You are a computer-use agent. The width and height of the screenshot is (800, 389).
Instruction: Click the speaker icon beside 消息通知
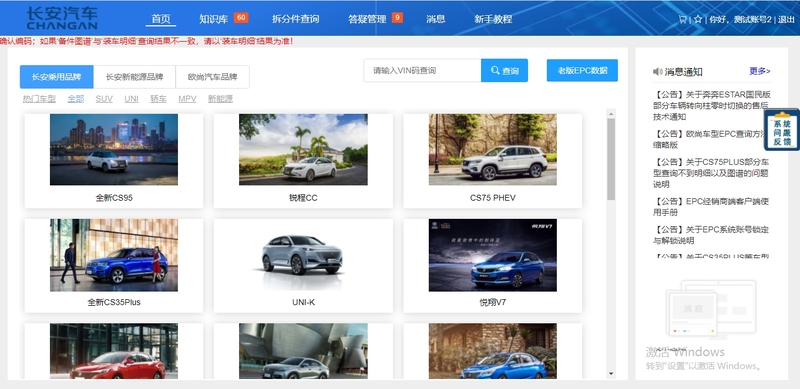[658, 71]
